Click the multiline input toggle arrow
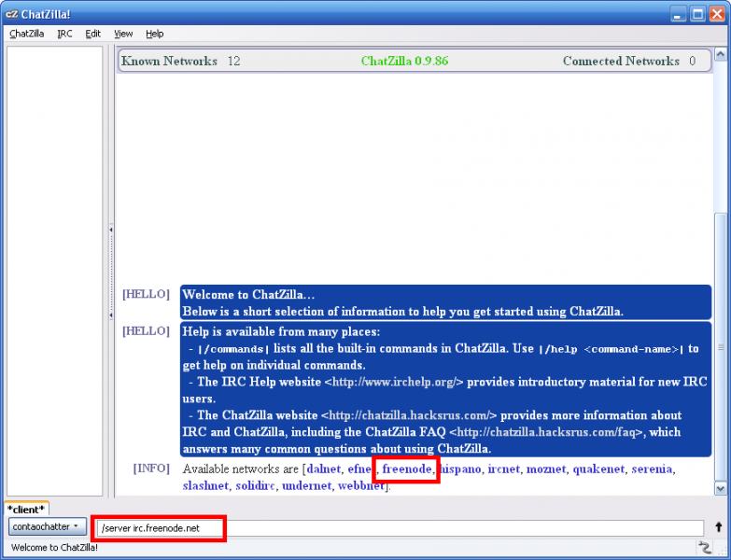The height and width of the screenshot is (560, 731). pyautogui.click(x=718, y=527)
